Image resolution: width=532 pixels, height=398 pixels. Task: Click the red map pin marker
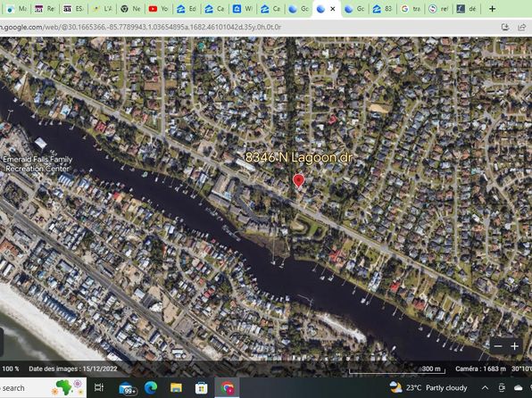pos(298,181)
